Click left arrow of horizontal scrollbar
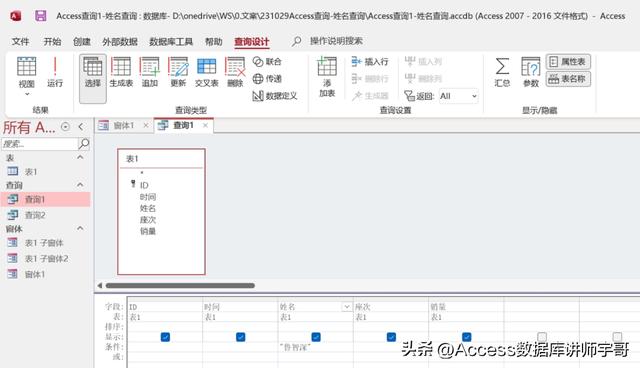 (x=100, y=286)
